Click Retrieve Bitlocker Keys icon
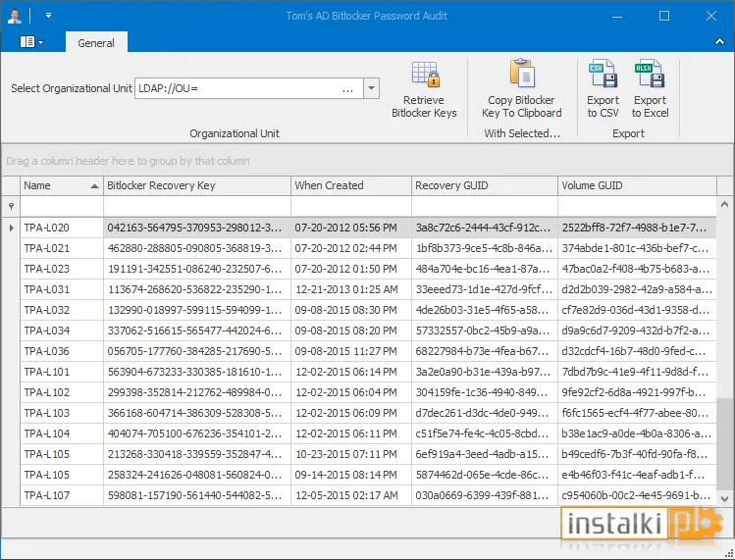This screenshot has height=560, width=735. [x=425, y=75]
